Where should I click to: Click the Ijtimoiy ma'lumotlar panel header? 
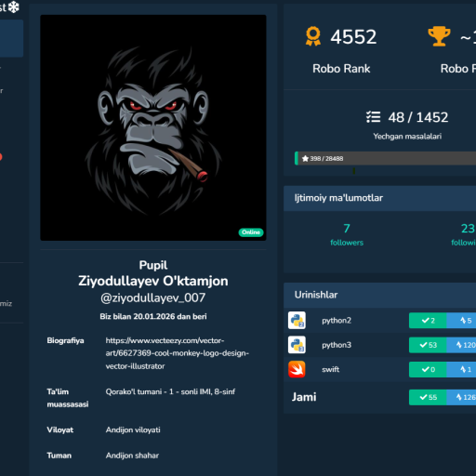pyautogui.click(x=379, y=198)
